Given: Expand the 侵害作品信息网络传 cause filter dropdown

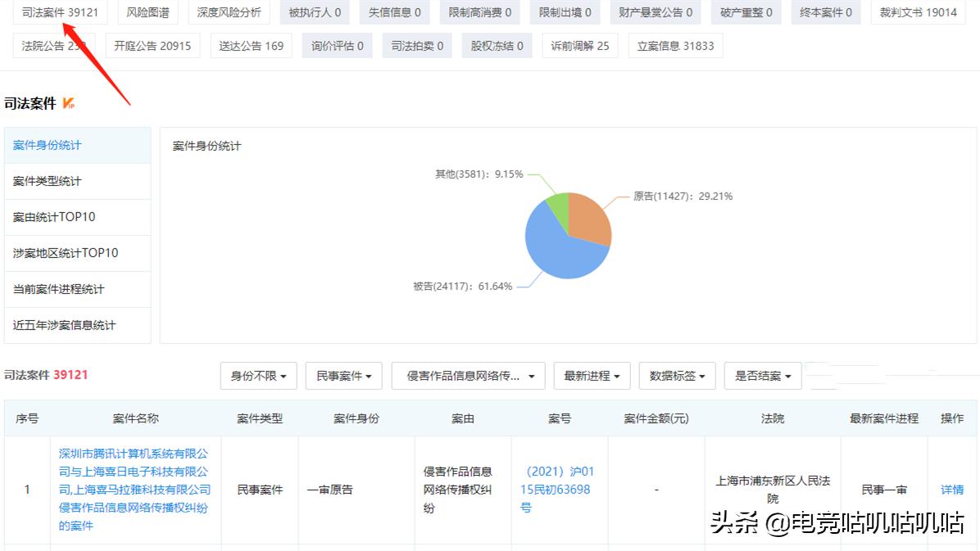Looking at the screenshot, I should click(467, 376).
